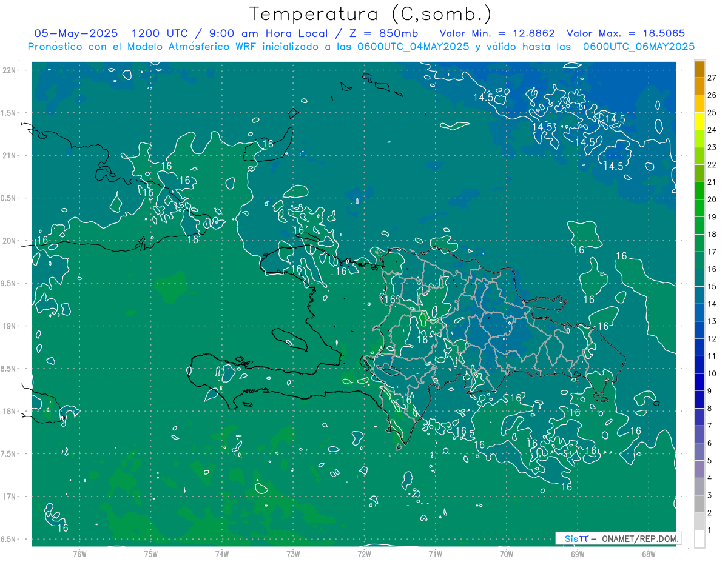Select the date text "05-May-2025"
The image size is (728, 562).
click(x=76, y=33)
